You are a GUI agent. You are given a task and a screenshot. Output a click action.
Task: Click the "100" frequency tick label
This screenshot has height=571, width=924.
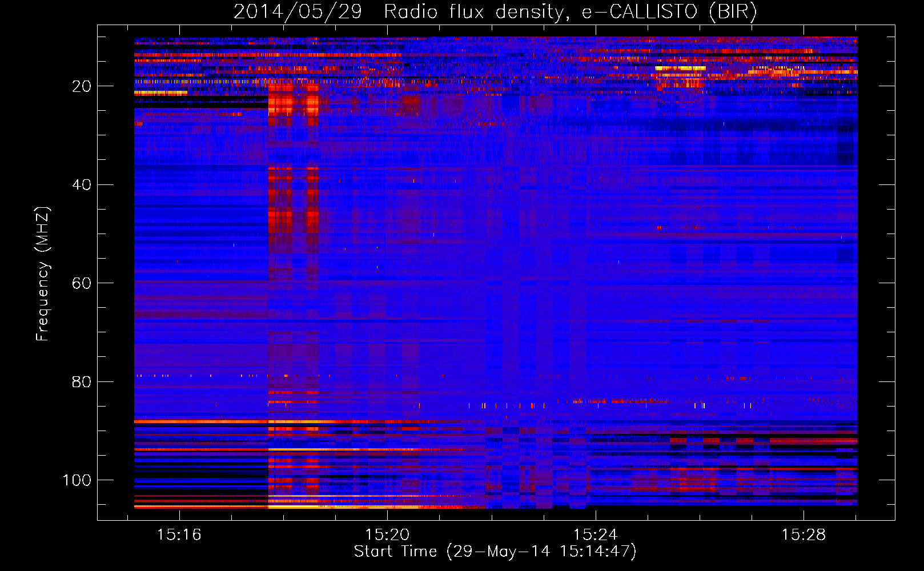pyautogui.click(x=77, y=480)
